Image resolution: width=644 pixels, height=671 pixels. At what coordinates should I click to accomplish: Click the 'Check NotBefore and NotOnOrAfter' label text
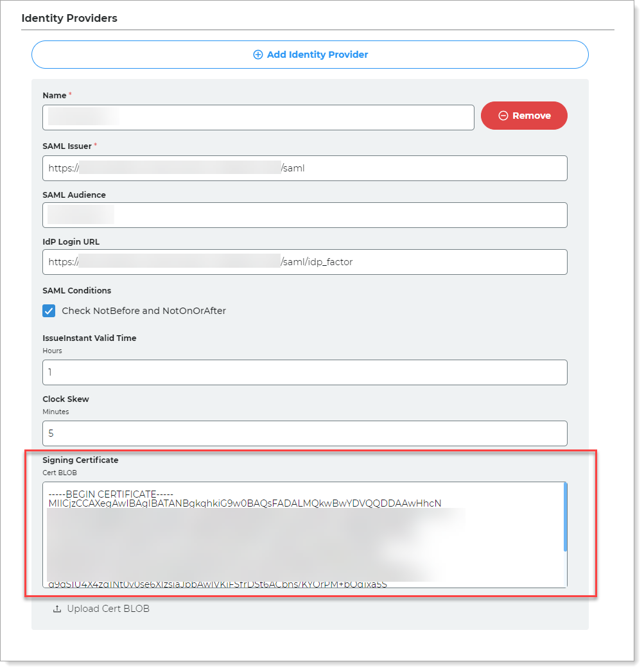pyautogui.click(x=144, y=311)
